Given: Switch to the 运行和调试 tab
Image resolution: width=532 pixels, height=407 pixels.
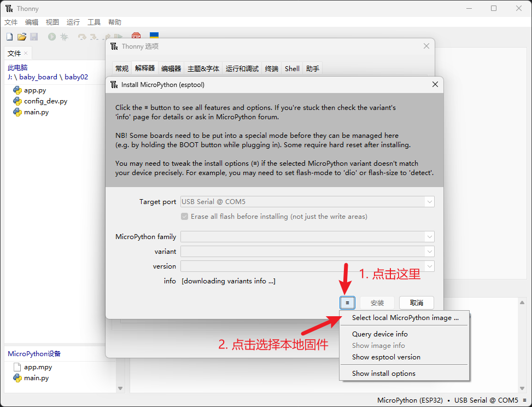Looking at the screenshot, I should coord(242,68).
